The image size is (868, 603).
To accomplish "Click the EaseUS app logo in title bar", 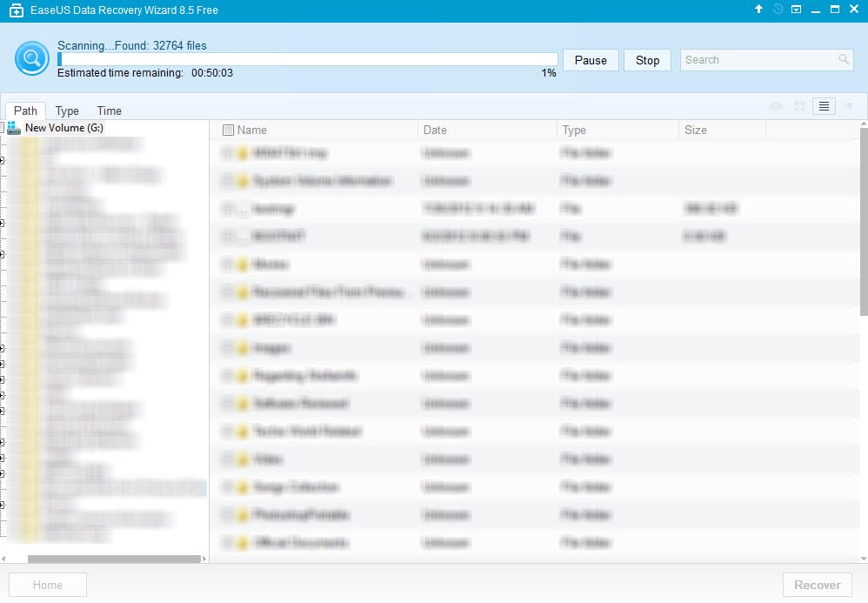I will (x=17, y=10).
